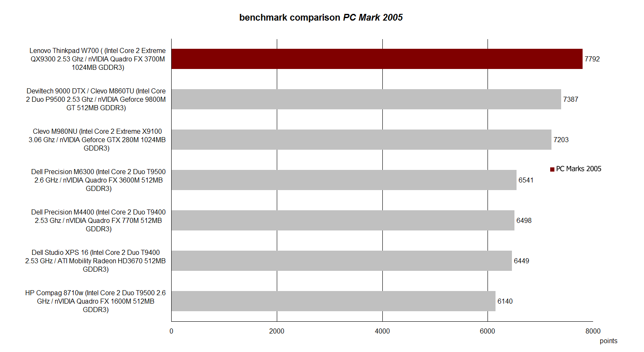This screenshot has width=644, height=352.
Task: Click the x-axis tick label 8000
Action: [593, 331]
